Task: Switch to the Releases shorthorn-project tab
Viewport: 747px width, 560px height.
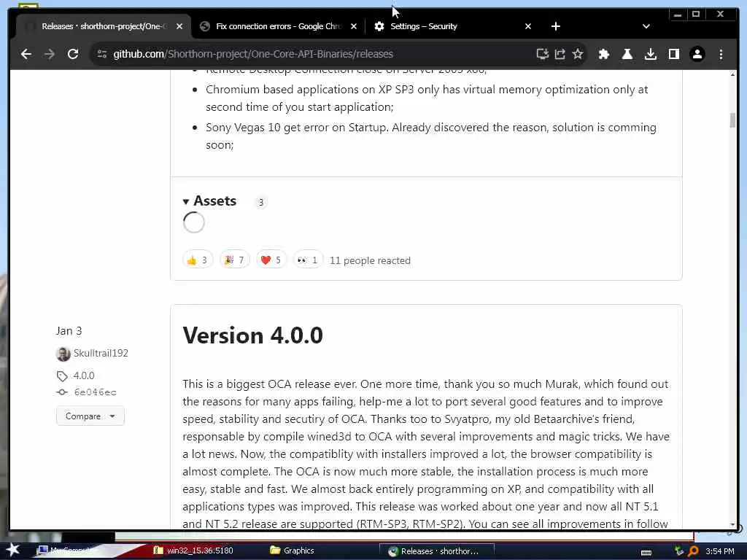Action: coord(104,26)
